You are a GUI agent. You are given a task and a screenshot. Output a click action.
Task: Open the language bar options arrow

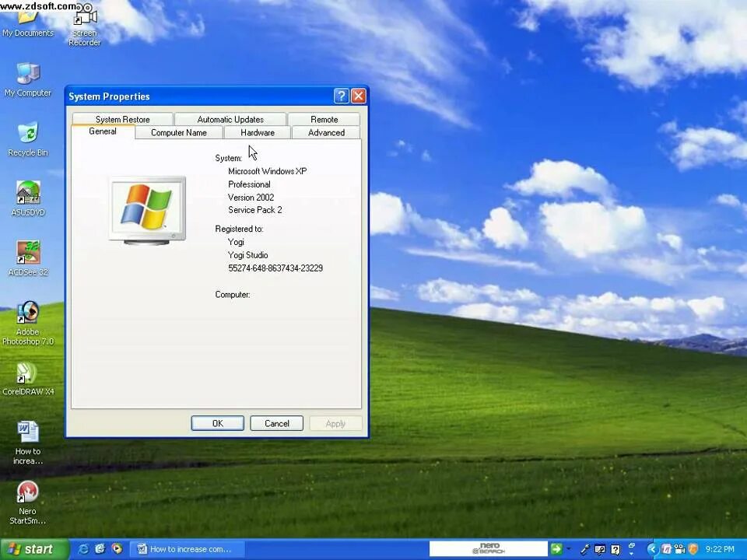coord(631,553)
